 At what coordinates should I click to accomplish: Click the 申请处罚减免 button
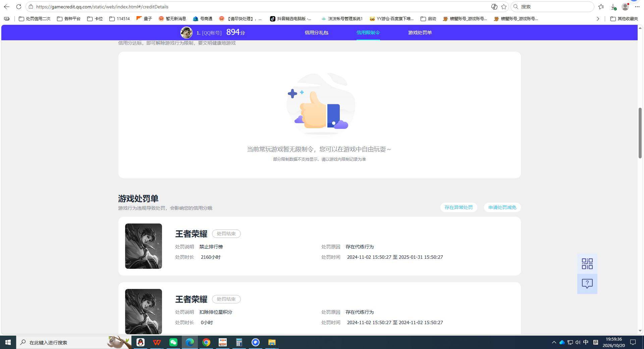(502, 207)
